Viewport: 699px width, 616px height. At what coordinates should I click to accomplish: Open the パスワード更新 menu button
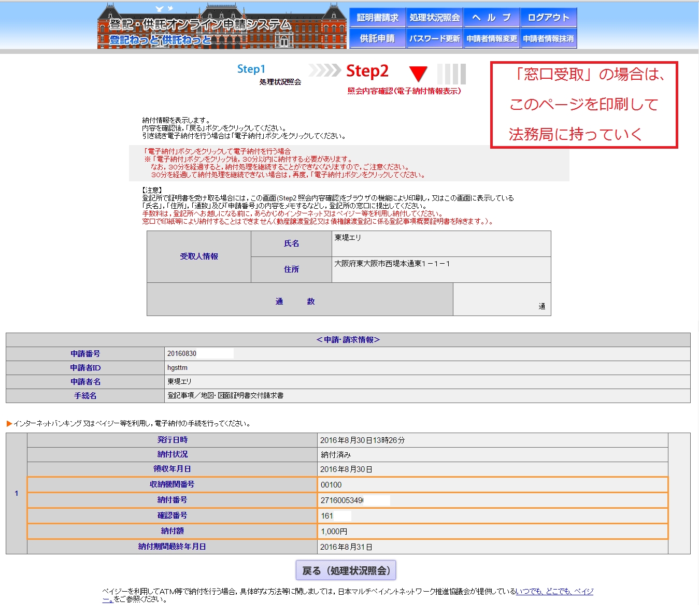434,38
